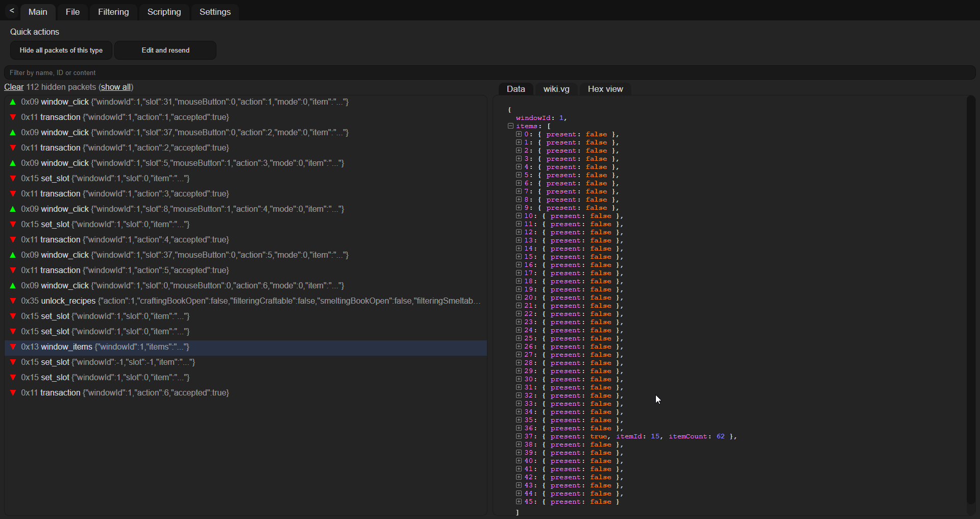Click the Clear hidden packets link
The height and width of the screenshot is (519, 980).
pos(14,87)
